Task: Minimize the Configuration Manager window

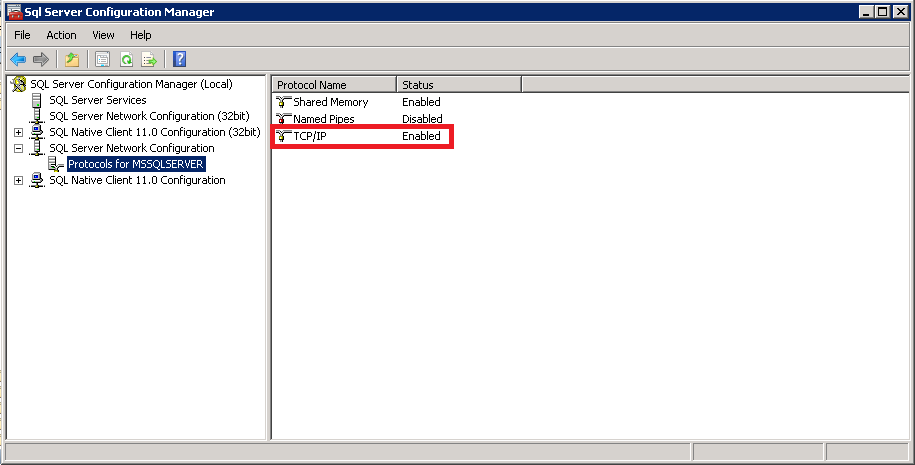Action: click(x=867, y=12)
